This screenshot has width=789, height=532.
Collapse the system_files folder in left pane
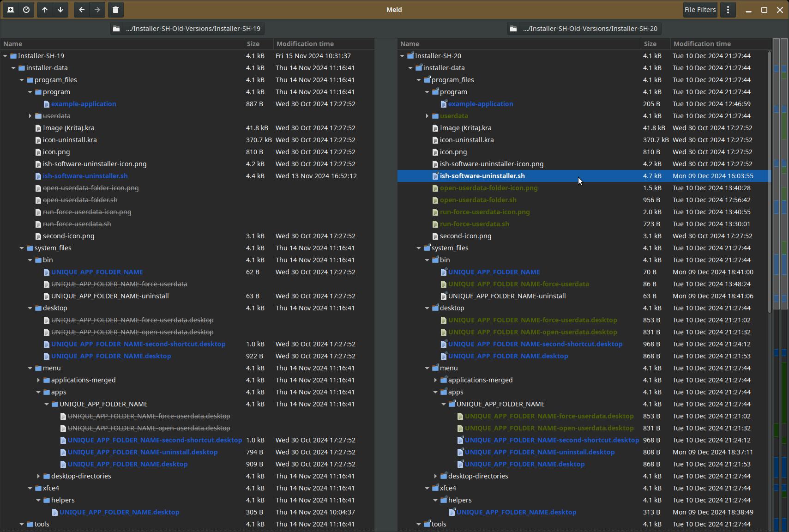(x=22, y=248)
